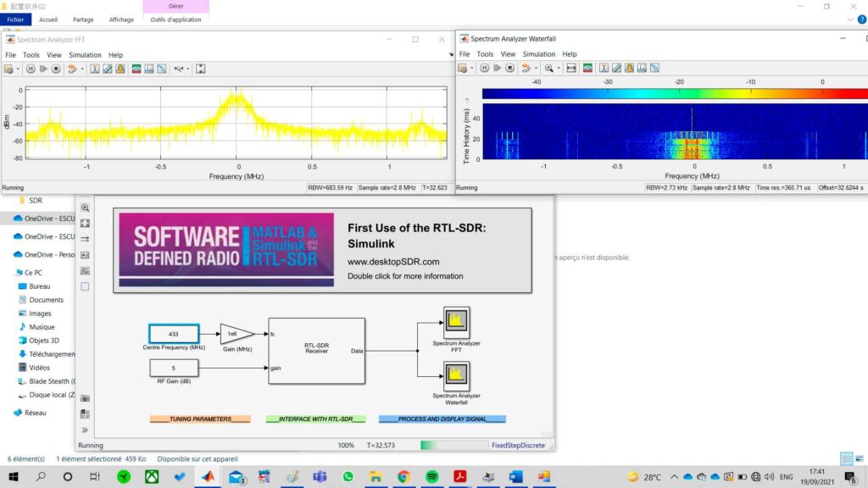Image resolution: width=868 pixels, height=488 pixels.
Task: Open MATLAB from the Windows taskbar
Action: [208, 476]
